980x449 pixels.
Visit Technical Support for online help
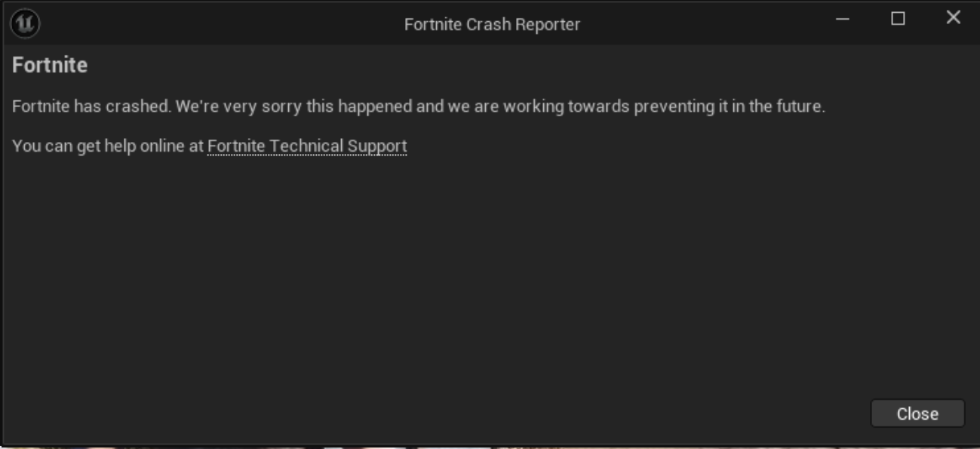(x=307, y=146)
